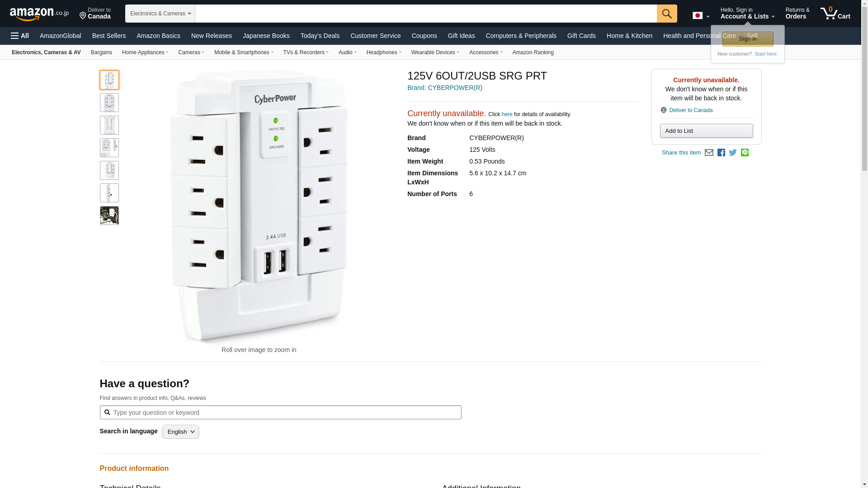This screenshot has height=488, width=868.
Task: Go to Today's Deals
Action: (x=320, y=36)
